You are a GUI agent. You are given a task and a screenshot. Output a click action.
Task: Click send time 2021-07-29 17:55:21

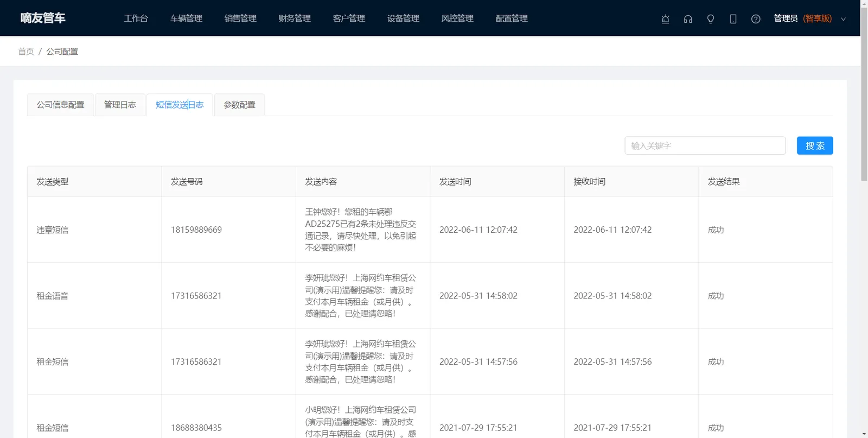478,428
